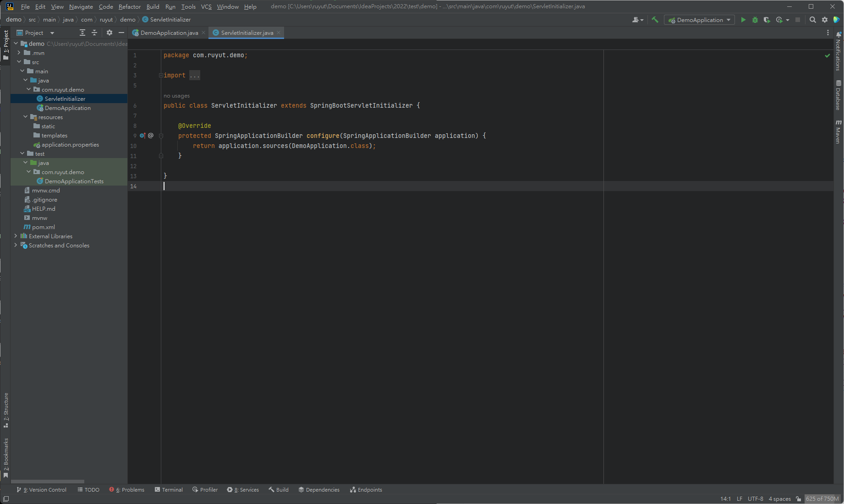Image resolution: width=844 pixels, height=504 pixels.
Task: Run with coverage icon in toolbar
Action: (x=767, y=20)
